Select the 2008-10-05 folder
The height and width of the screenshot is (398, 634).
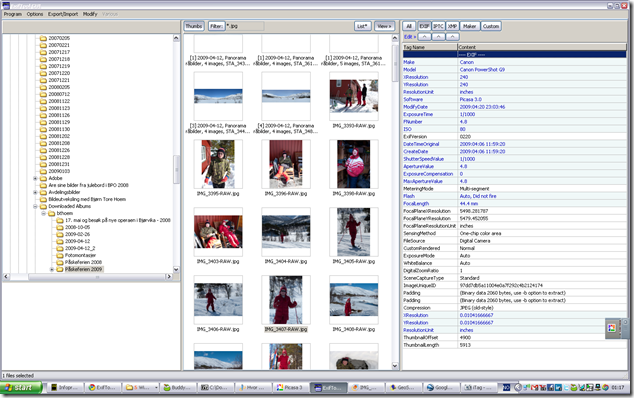77,227
